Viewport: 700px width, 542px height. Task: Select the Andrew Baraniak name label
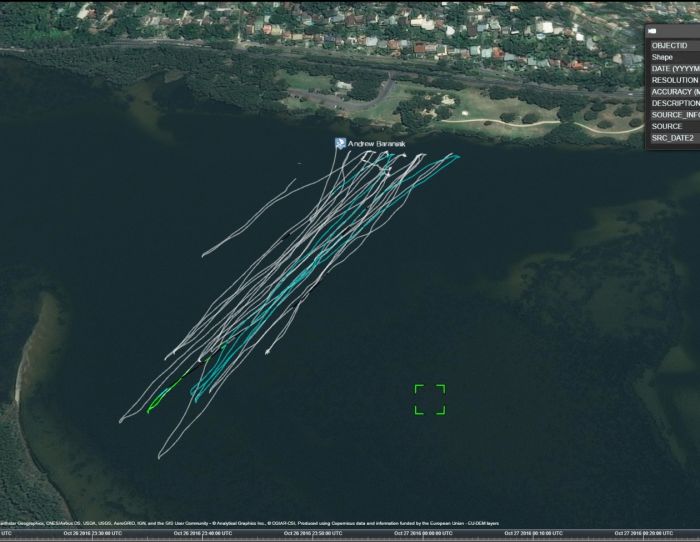coord(377,145)
